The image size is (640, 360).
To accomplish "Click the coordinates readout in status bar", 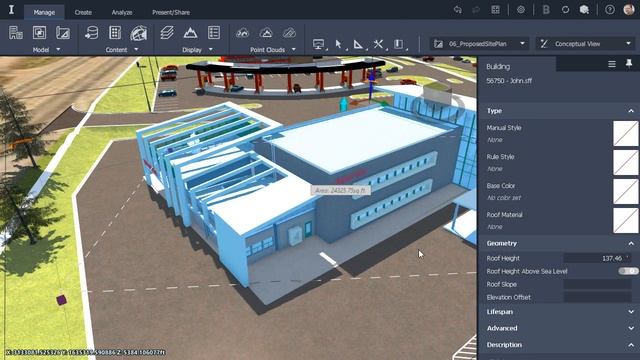I will (85, 352).
